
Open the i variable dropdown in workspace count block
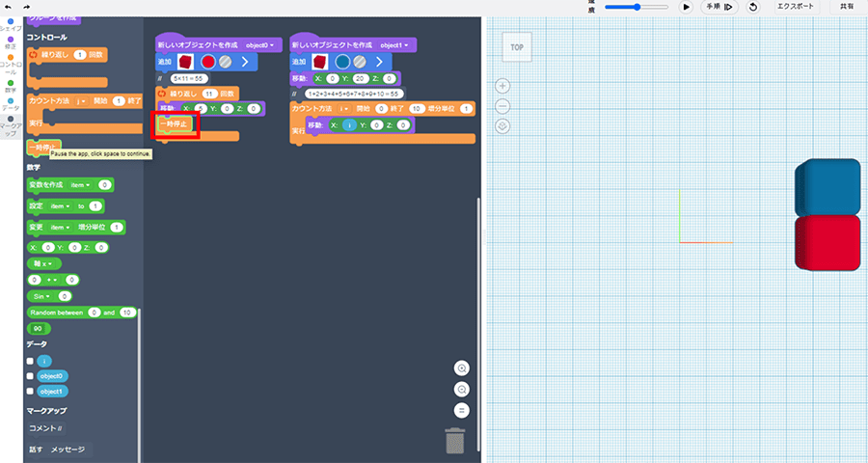pos(344,109)
